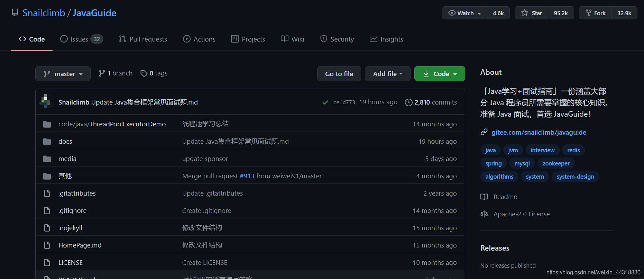Open the media folder
644x279 pixels.
(x=67, y=159)
